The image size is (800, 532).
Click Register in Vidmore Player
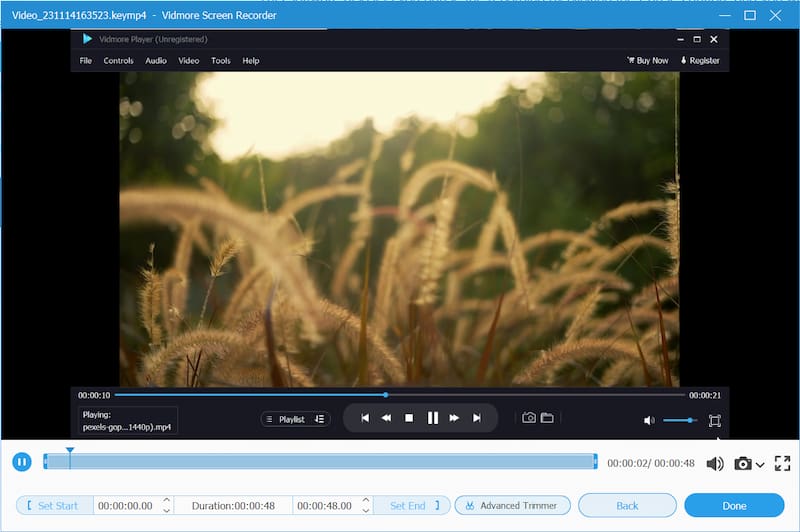click(x=700, y=61)
